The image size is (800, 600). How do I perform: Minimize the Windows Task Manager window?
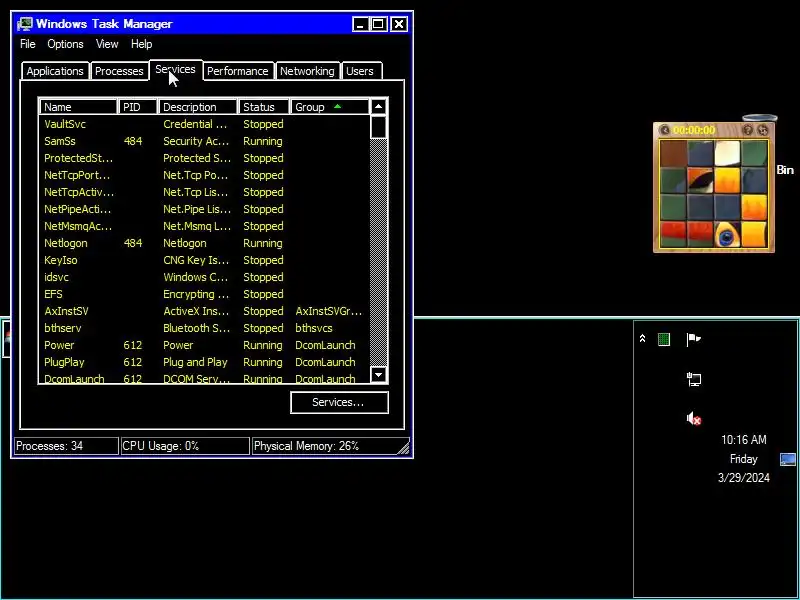pos(360,24)
